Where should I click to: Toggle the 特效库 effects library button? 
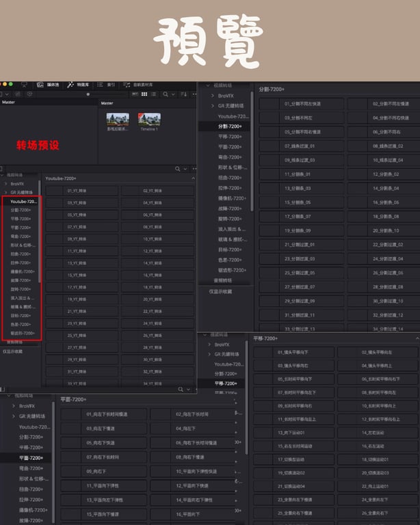(78, 85)
